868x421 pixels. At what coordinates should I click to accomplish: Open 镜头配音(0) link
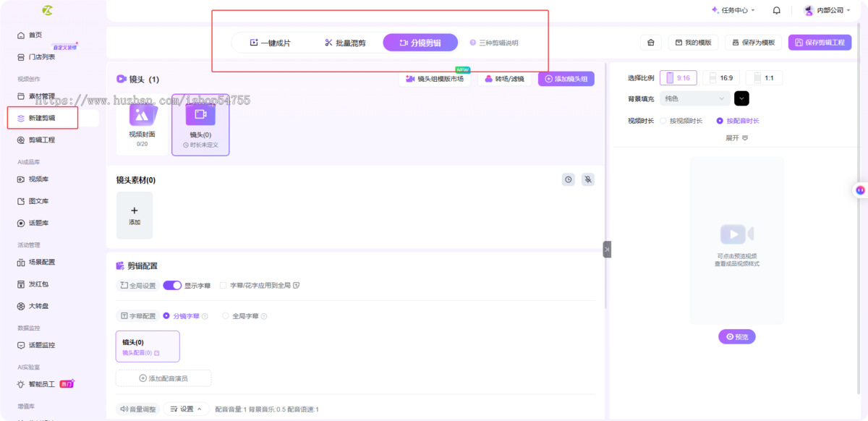point(140,353)
